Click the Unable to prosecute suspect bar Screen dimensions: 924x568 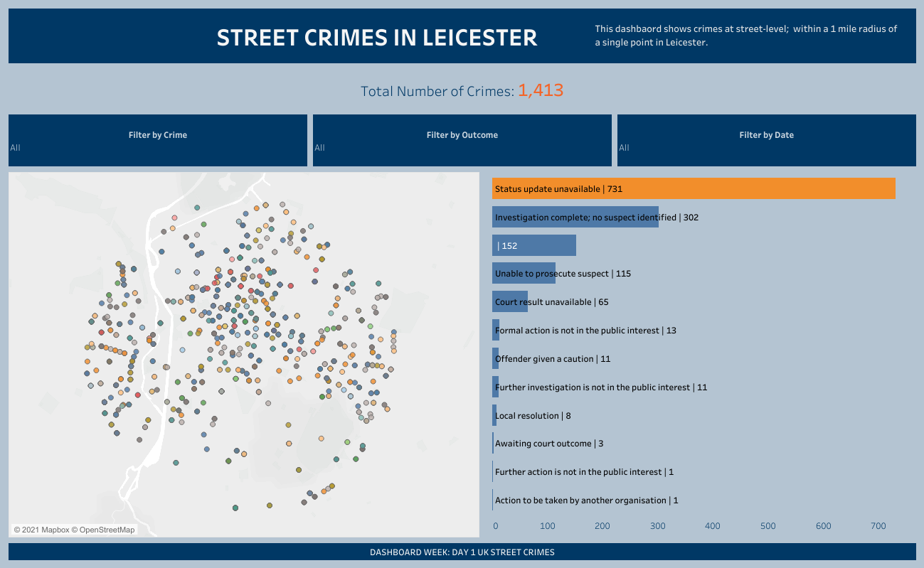point(524,274)
